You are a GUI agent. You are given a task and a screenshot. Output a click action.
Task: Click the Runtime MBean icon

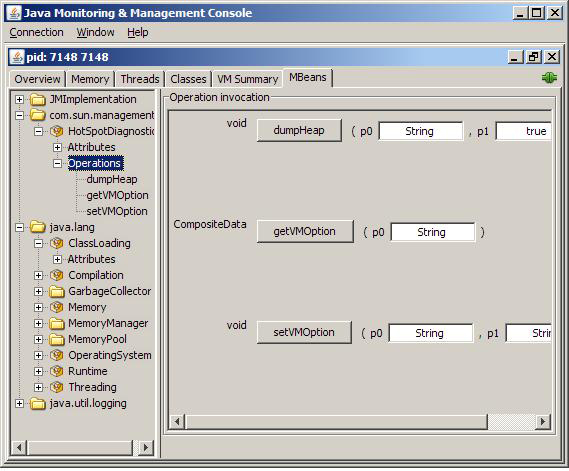pyautogui.click(x=57, y=371)
